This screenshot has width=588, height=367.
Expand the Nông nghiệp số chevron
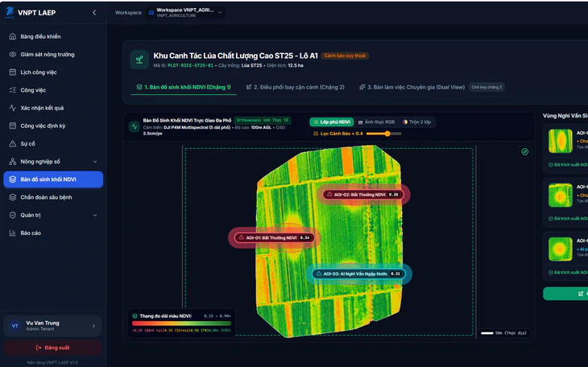point(95,162)
